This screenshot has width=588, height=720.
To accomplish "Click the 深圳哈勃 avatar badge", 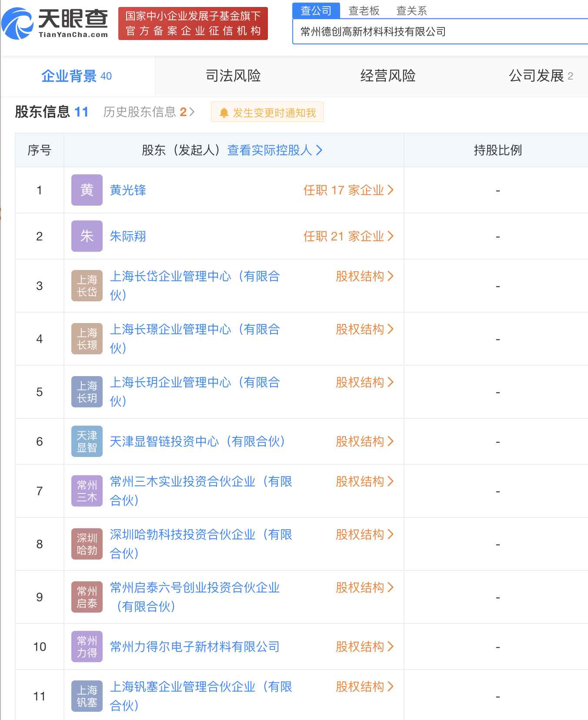I will [x=87, y=544].
